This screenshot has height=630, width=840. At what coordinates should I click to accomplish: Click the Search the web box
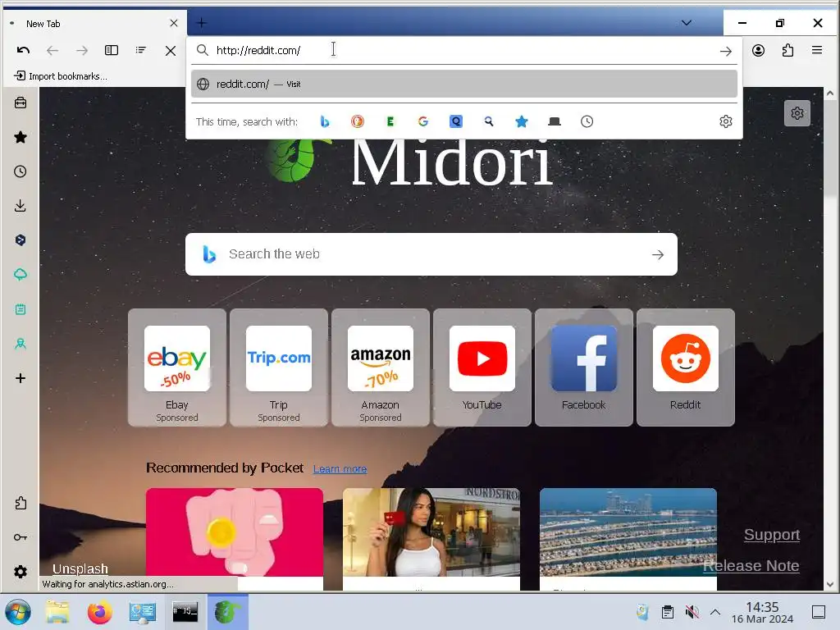pos(431,254)
